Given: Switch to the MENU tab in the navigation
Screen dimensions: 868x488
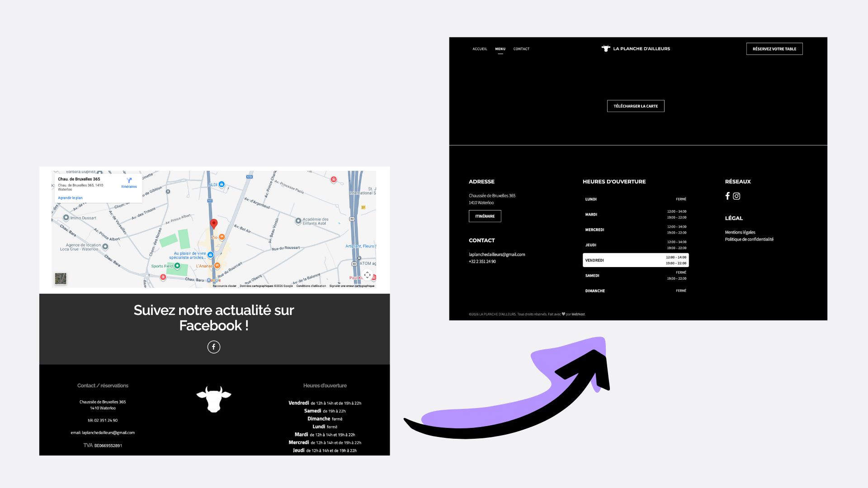Looking at the screenshot, I should [x=500, y=49].
